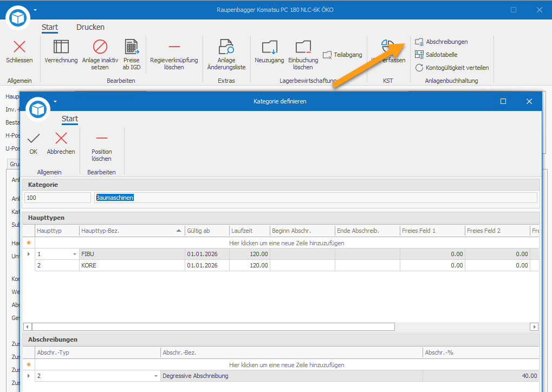Viewport: 552px width, 392px height.
Task: Click Laufzeit column header
Action: pyautogui.click(x=250, y=231)
